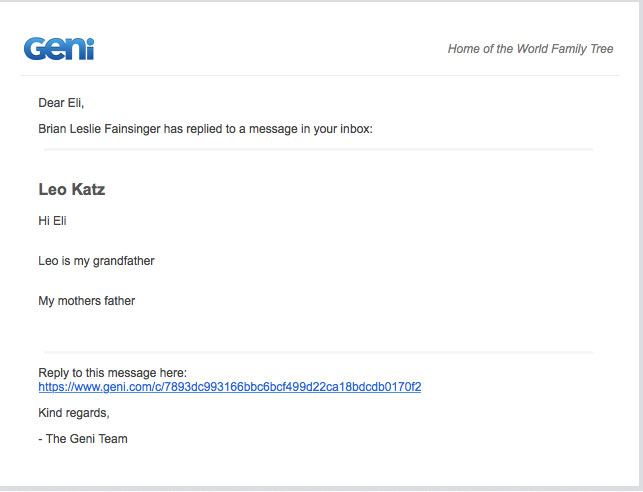Viewport: 643px width, 492px height.
Task: Click the '- The Geni Team' signature
Action: coord(83,438)
